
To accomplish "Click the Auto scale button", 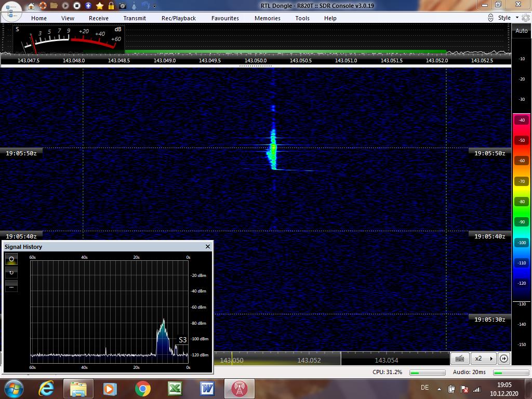I will click(x=521, y=31).
